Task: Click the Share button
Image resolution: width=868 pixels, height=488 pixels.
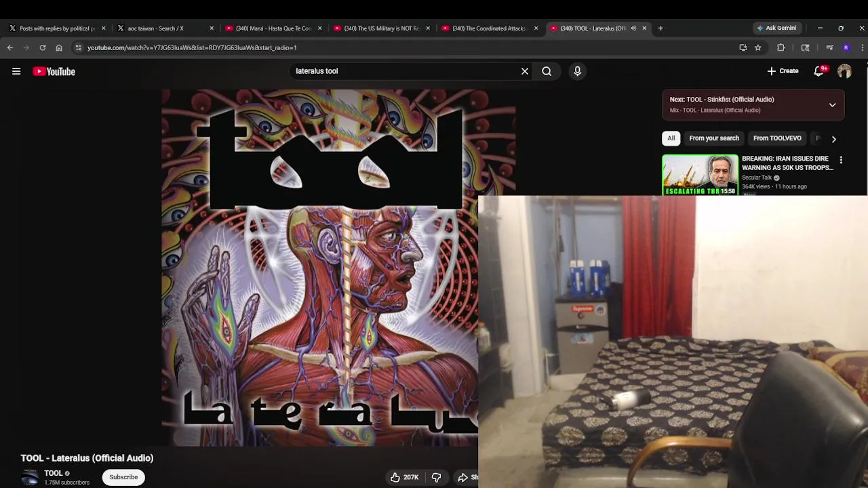Action: pos(467,477)
